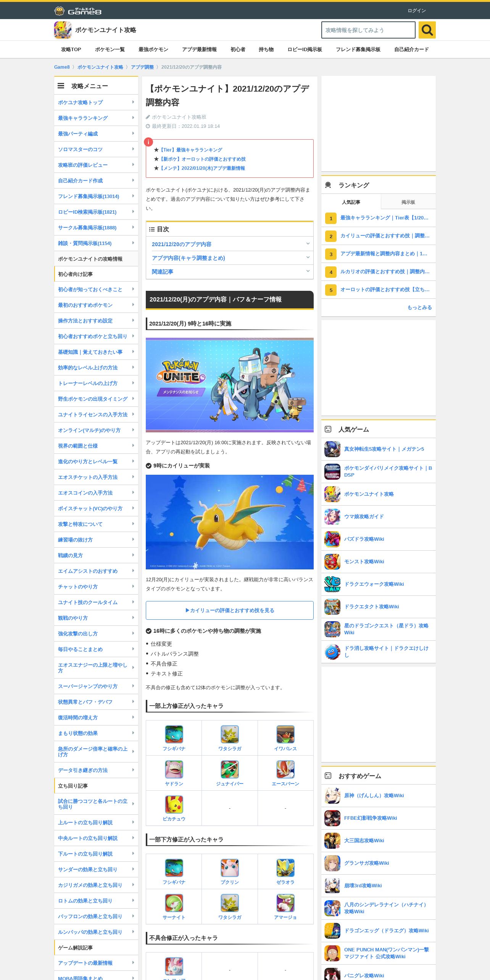Screen dimensions: 490x980
Task: Click the Dragonite (カイリュー) image
Action: pyautogui.click(x=230, y=522)
